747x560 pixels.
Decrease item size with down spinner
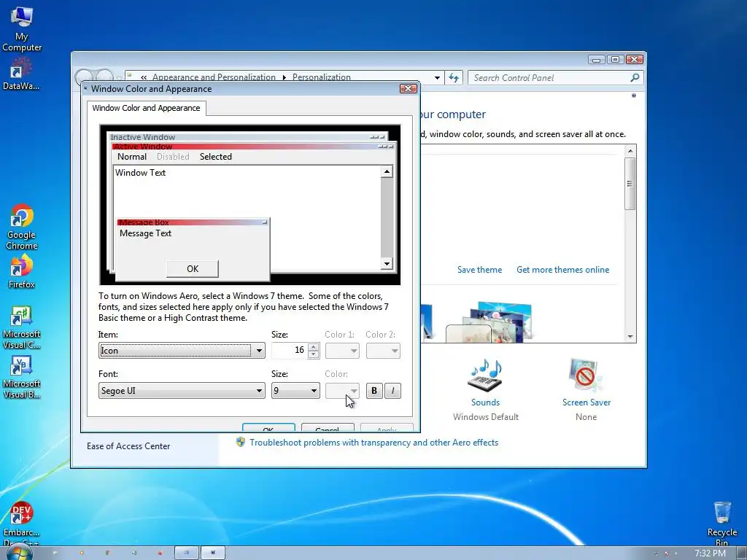click(x=313, y=355)
